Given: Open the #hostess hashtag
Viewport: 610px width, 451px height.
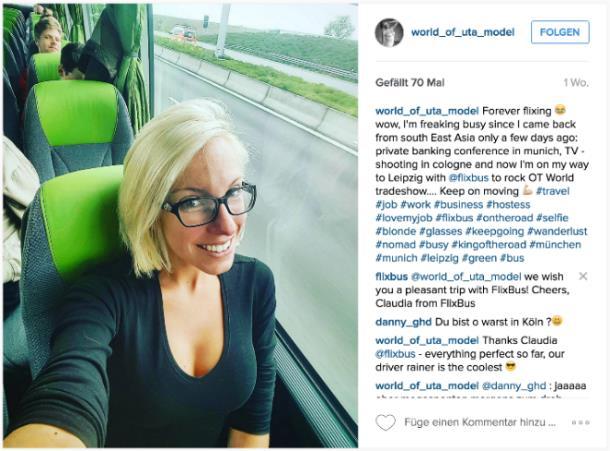Looking at the screenshot, I should point(508,205).
